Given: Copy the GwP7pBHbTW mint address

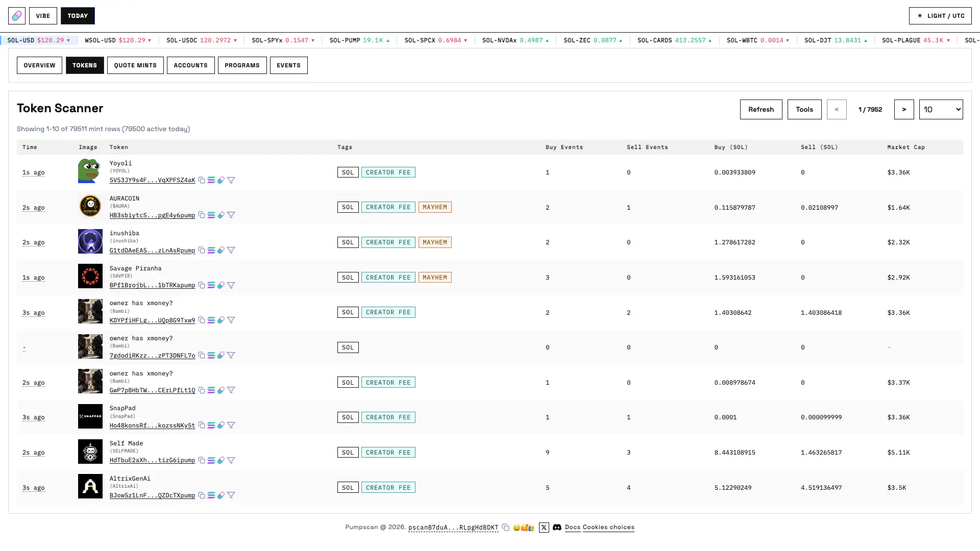Looking at the screenshot, I should [x=202, y=390].
